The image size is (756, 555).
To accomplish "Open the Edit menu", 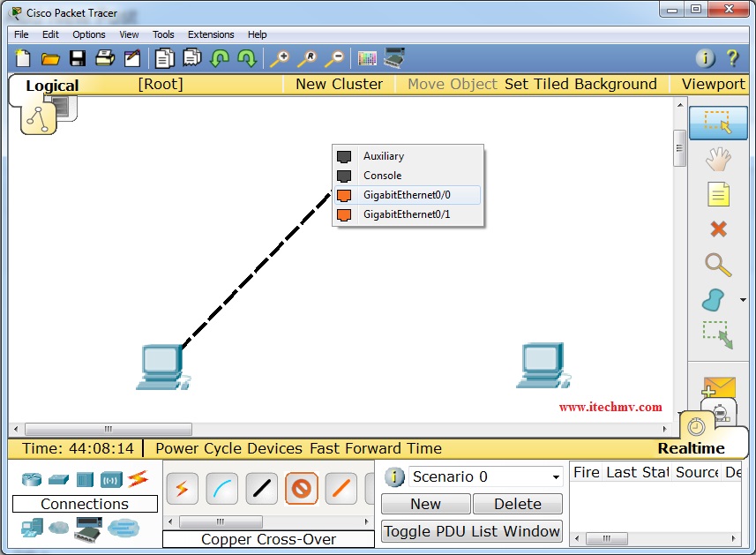I will click(50, 34).
